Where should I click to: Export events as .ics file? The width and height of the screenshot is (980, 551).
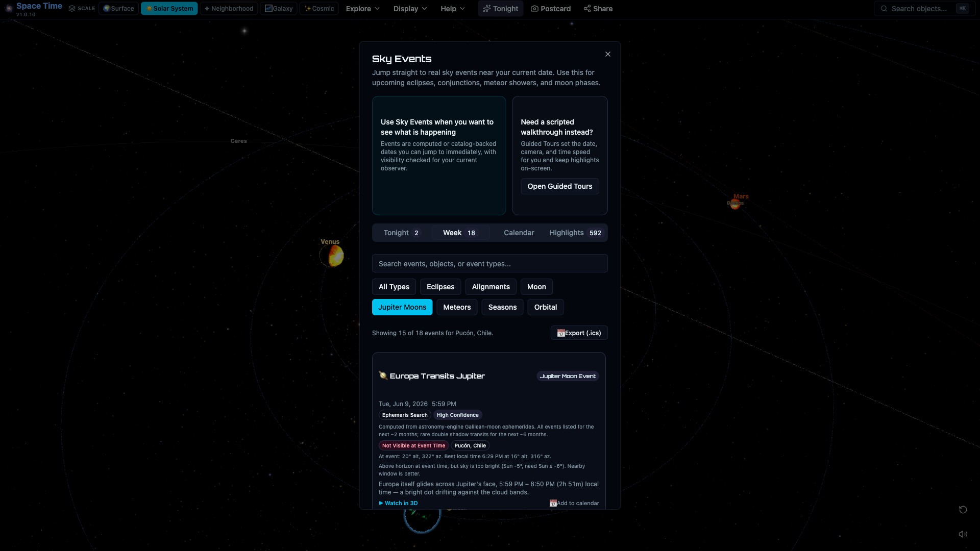click(579, 333)
